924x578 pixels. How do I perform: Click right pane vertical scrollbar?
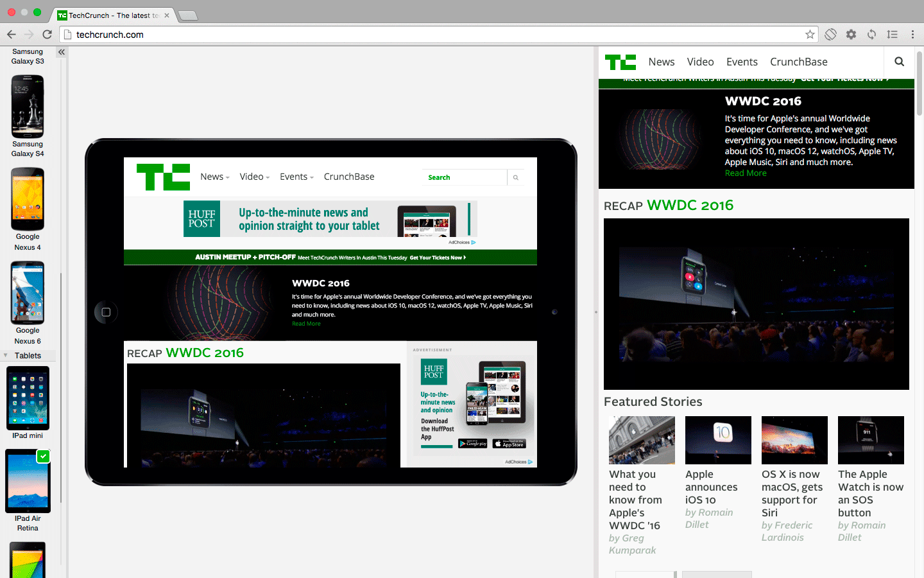coord(920,83)
